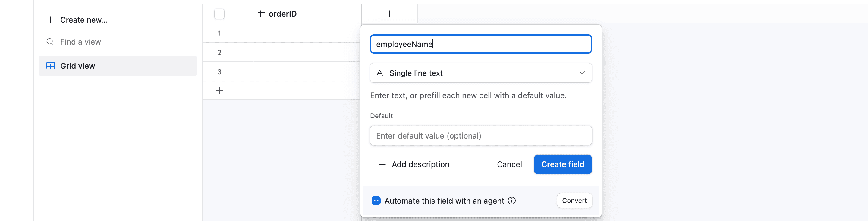Select row number 2
This screenshot has width=868, height=221.
(x=219, y=52)
